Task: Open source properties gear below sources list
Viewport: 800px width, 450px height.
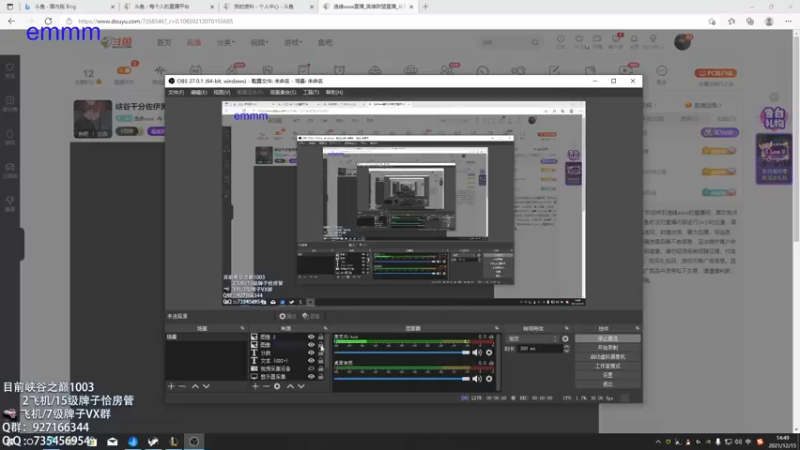Action: click(x=277, y=386)
